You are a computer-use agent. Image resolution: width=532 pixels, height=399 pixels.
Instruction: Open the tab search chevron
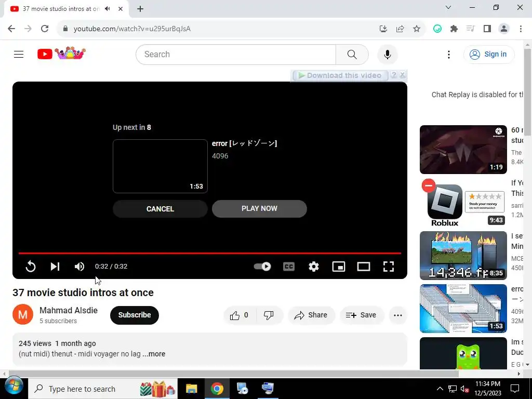pos(448,7)
